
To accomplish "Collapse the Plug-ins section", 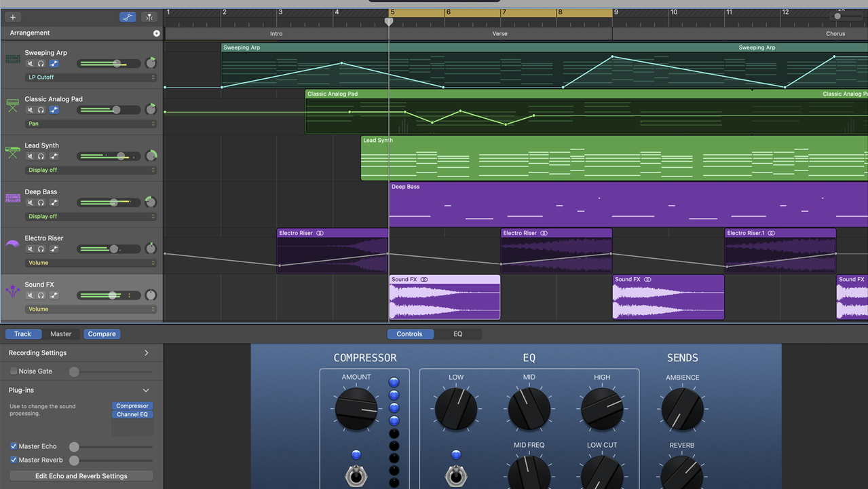I will pyautogui.click(x=146, y=391).
